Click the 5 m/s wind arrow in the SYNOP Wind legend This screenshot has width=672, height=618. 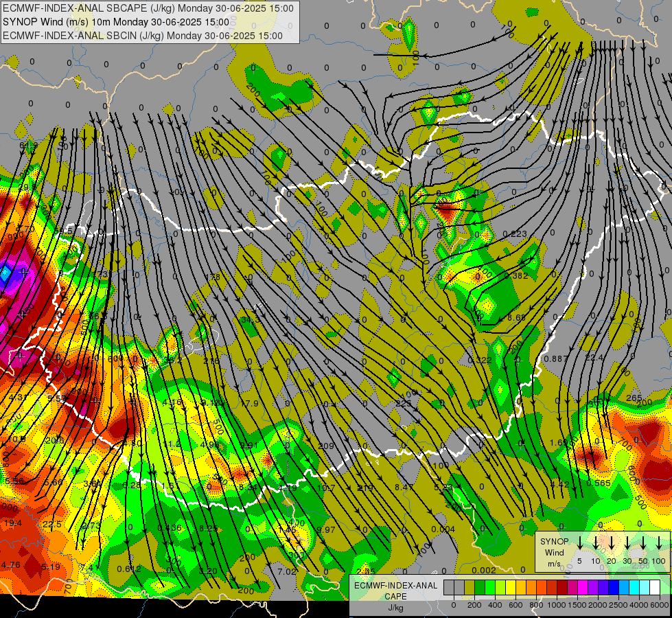coord(579,543)
